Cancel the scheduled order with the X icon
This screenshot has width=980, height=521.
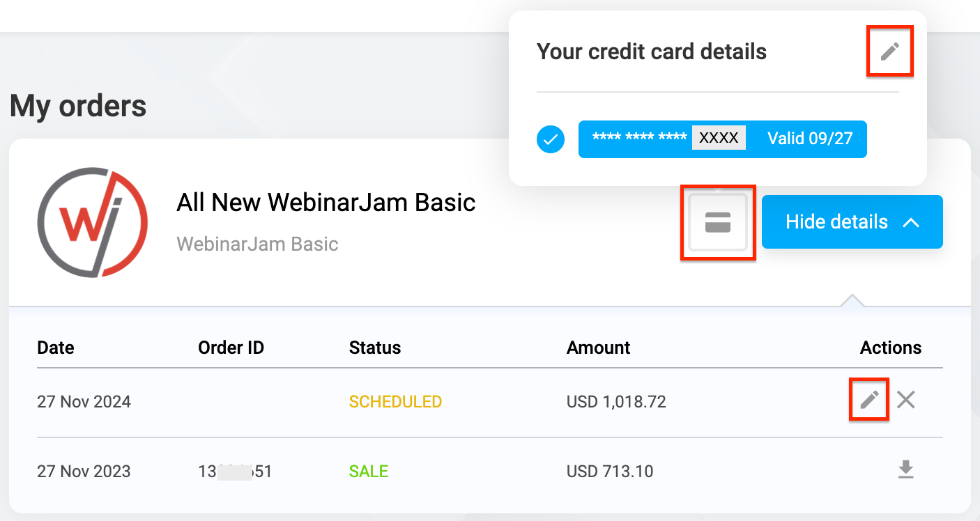coord(905,399)
